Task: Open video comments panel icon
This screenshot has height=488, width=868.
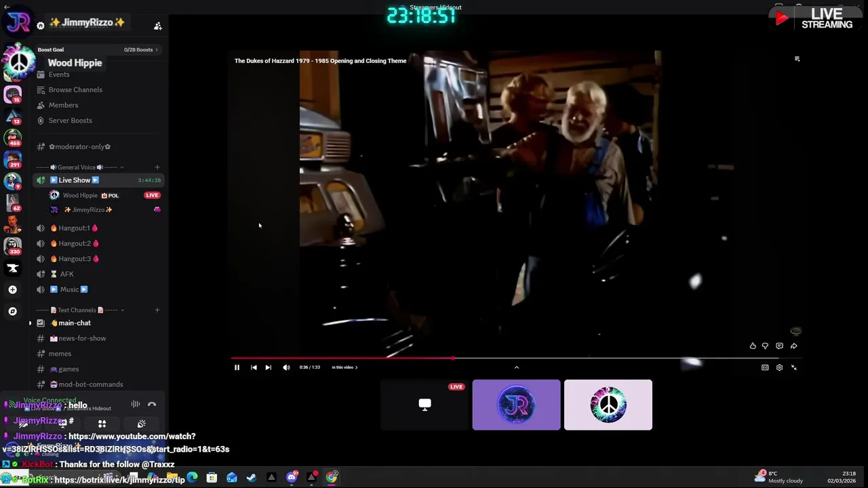Action: (x=779, y=346)
